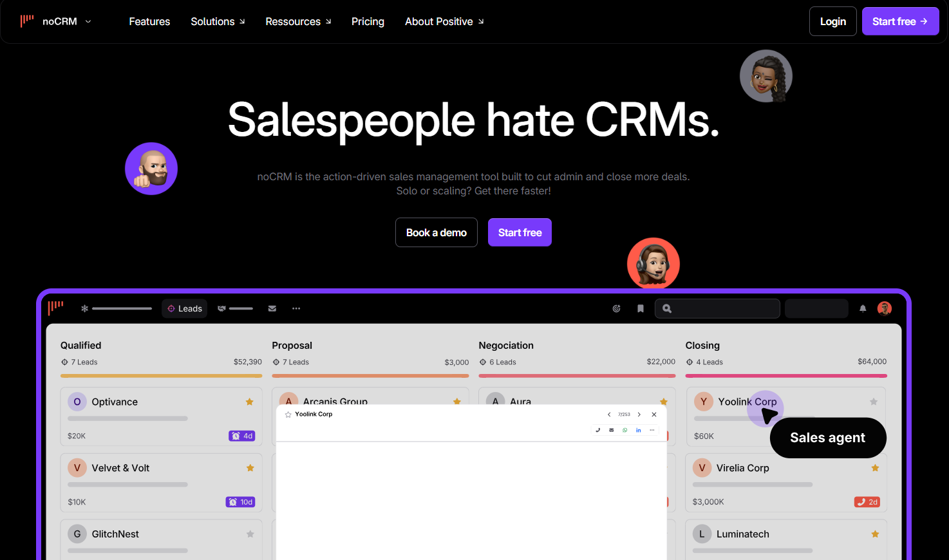
Task: Click the 4d alarm reminder badge
Action: (242, 436)
